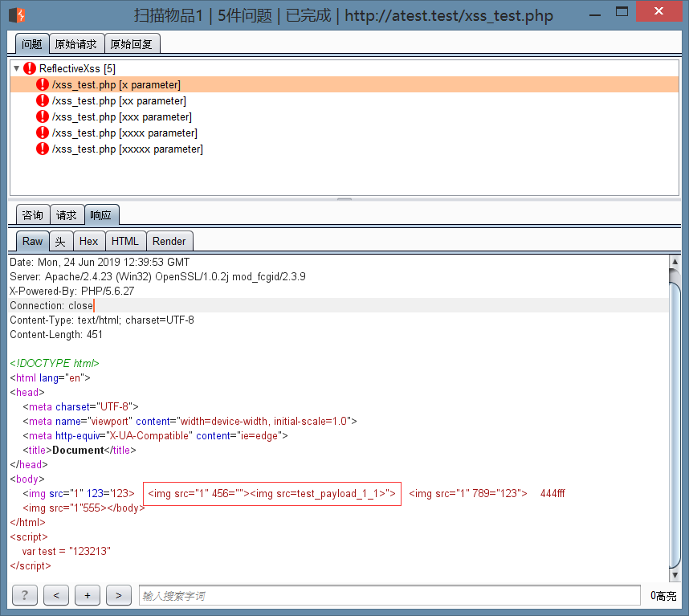
Task: Open the 头 headers tab
Action: tap(61, 241)
